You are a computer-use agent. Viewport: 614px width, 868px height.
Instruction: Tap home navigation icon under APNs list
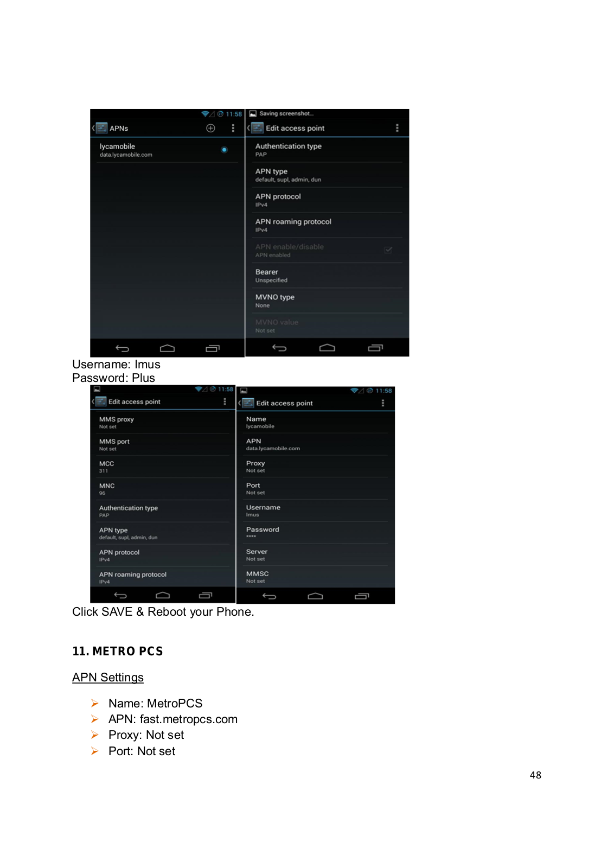[167, 348]
